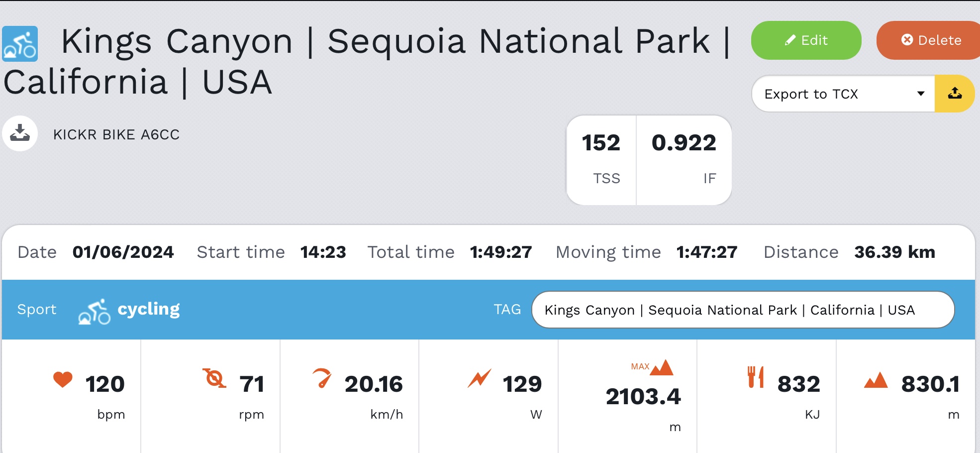This screenshot has width=980, height=453.
Task: Click the cadence crank icon
Action: tap(214, 378)
